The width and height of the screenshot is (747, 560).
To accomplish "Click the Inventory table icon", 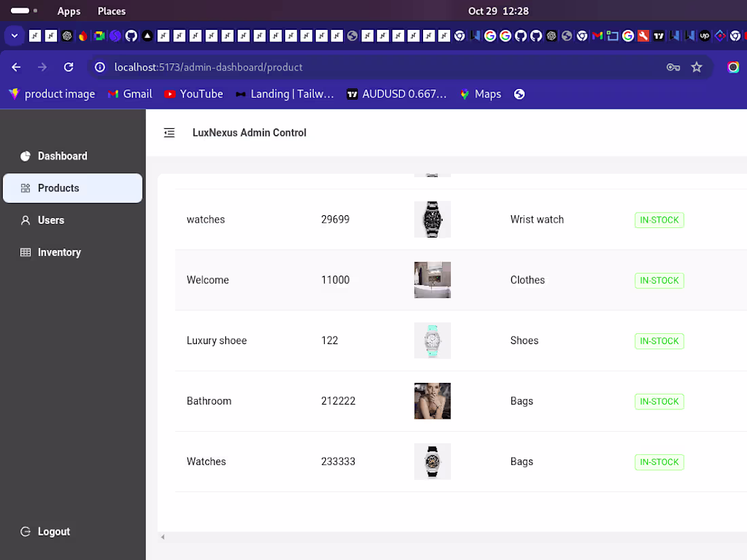I will 25,253.
